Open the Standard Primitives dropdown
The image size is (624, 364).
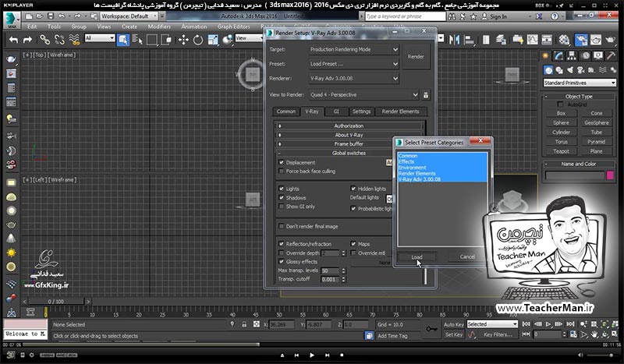(580, 83)
